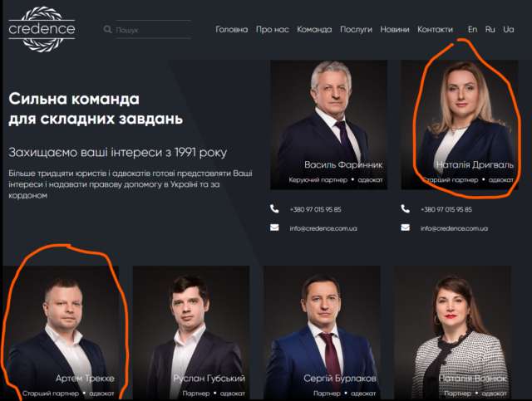Click phone icon under Наталія Дригваль
Screen dimensions: 532x401
406,209
